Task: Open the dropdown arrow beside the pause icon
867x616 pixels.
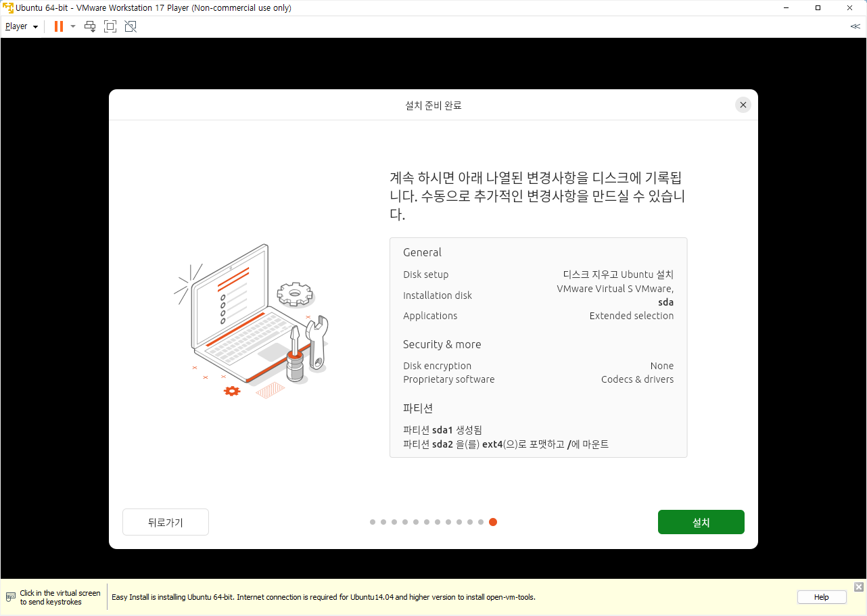Action: (x=73, y=26)
